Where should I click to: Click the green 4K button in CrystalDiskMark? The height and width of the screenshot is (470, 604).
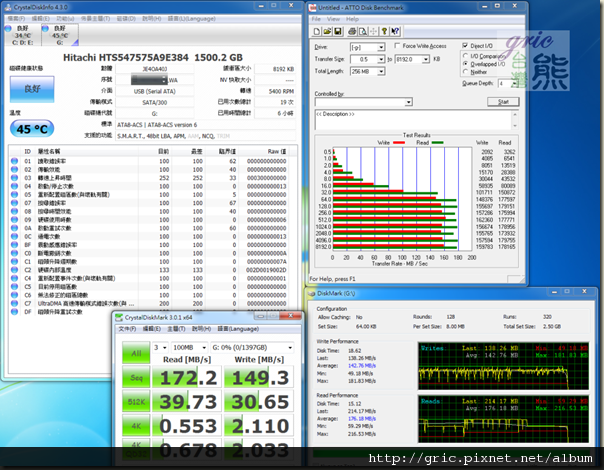pos(136,426)
